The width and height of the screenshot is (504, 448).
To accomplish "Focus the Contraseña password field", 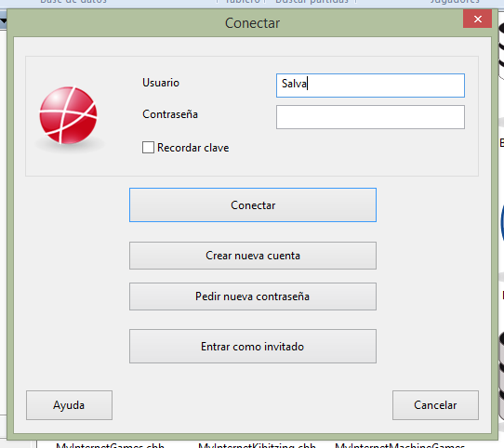I will [x=370, y=117].
